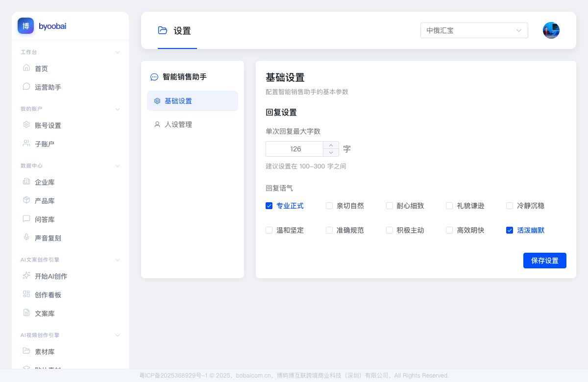Check the 温和坚定 tone checkbox

[269, 230]
